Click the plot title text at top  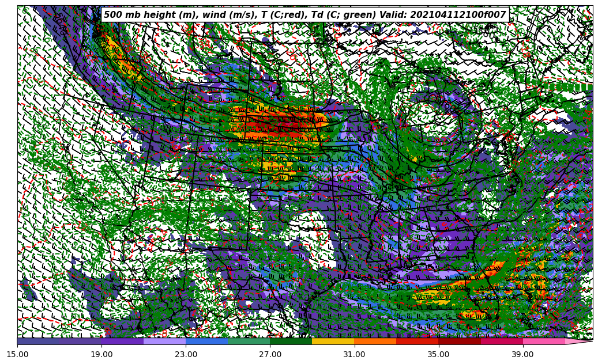(304, 15)
